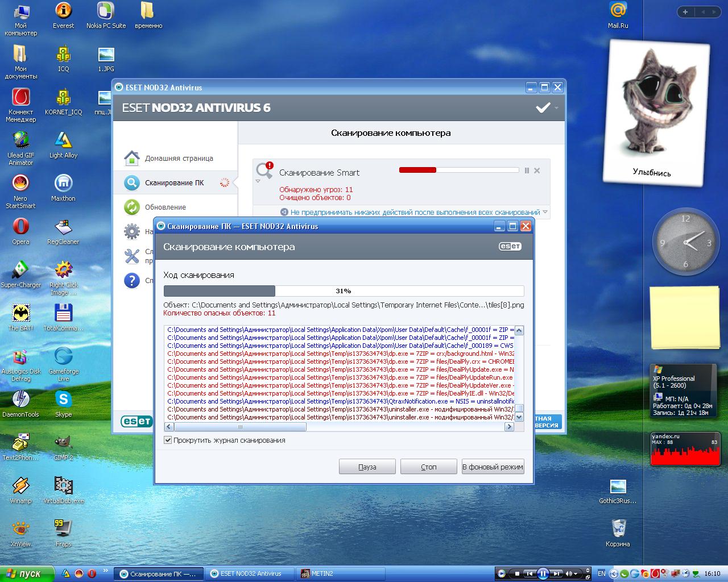Viewport: 728px width, 582px height.
Task: Pause Smart scan using small pause icon
Action: (527, 170)
